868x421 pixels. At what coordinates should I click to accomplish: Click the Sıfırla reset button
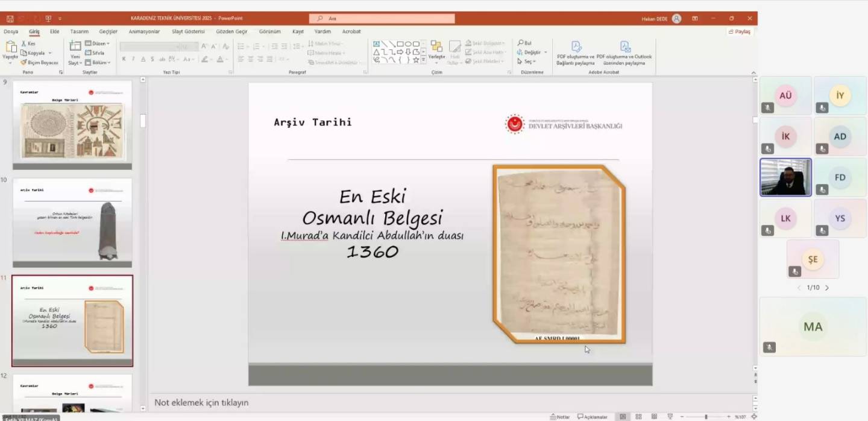point(95,53)
